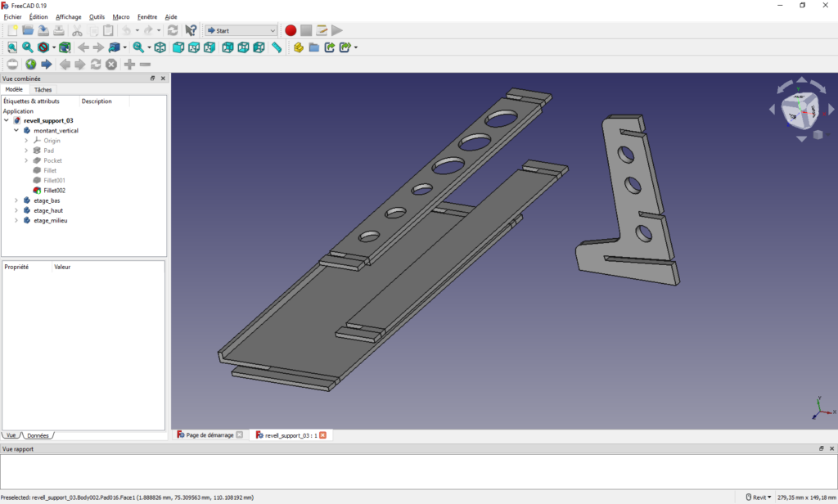Open the Fichier menu
Screen dimensions: 838x504
tap(12, 16)
